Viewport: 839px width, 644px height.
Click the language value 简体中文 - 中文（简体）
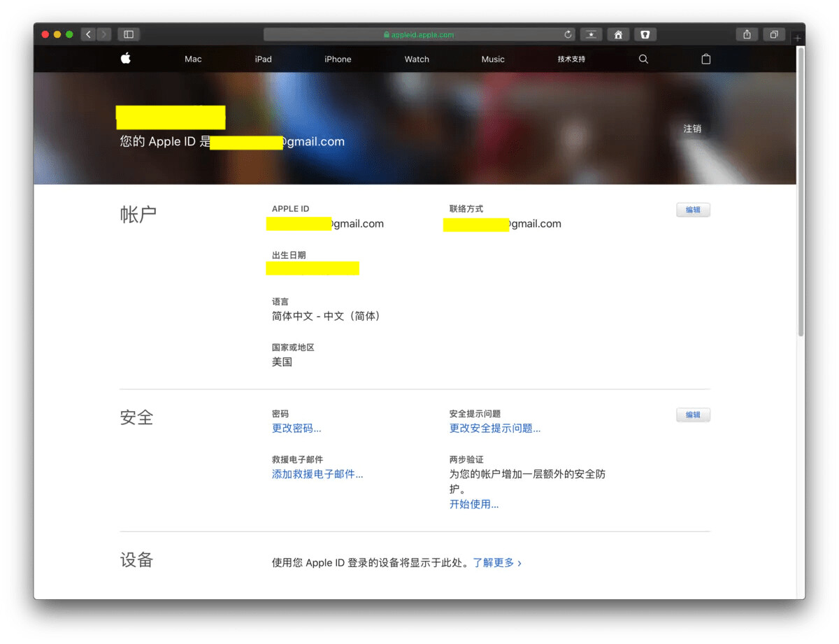327,316
